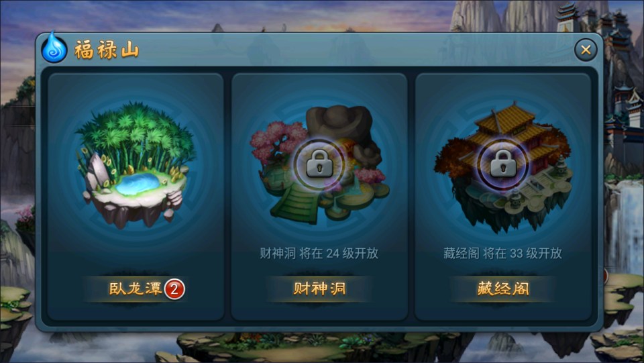
Task: Click the bamboo grove on 卧龙潭 island
Action: point(136,136)
